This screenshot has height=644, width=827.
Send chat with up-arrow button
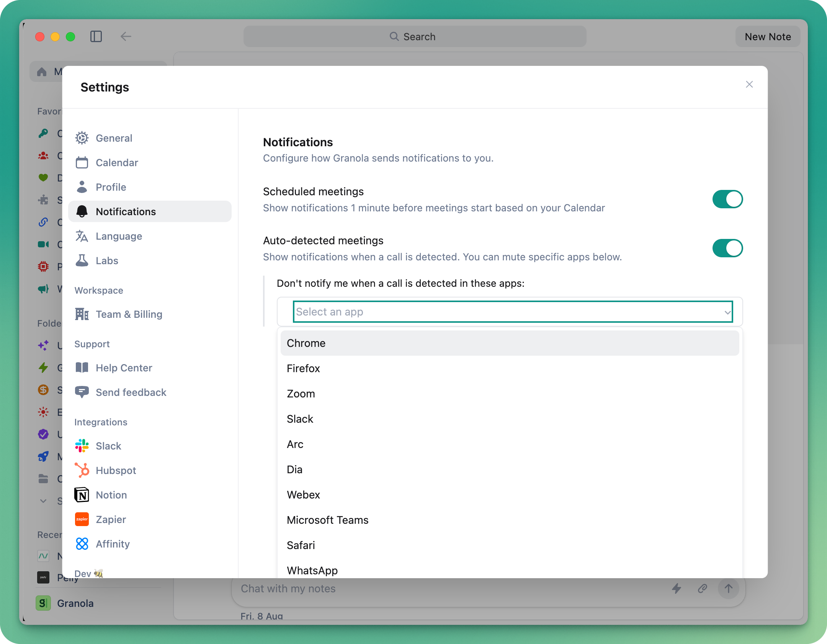click(x=728, y=588)
